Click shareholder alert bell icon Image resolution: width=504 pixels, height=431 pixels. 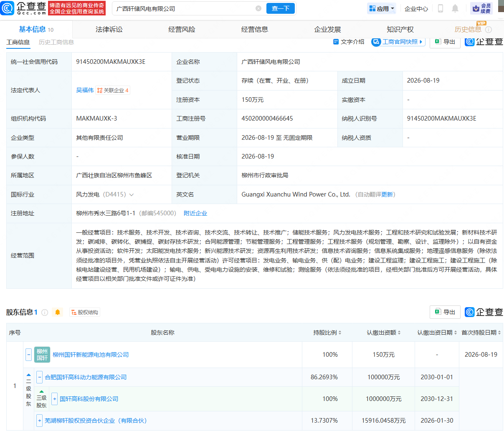(x=58, y=312)
